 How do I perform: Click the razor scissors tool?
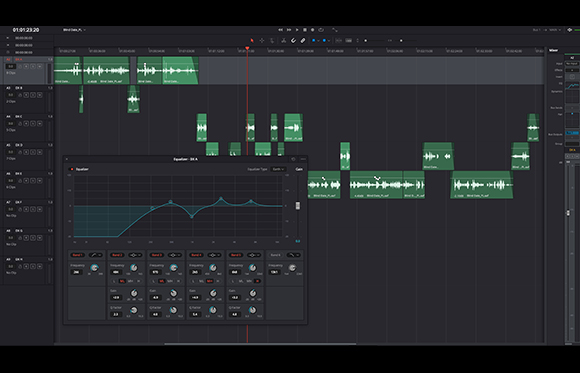(x=283, y=40)
